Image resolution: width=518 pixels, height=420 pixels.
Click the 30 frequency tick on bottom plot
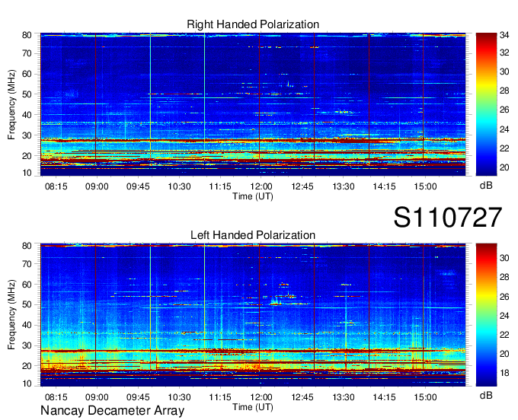(27, 345)
